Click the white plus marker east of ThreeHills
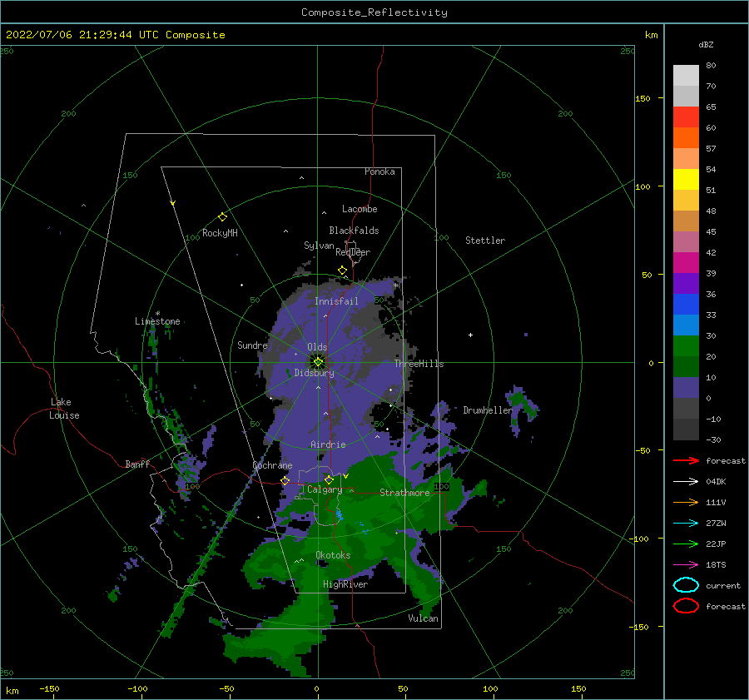This screenshot has height=700, width=749. [x=470, y=335]
